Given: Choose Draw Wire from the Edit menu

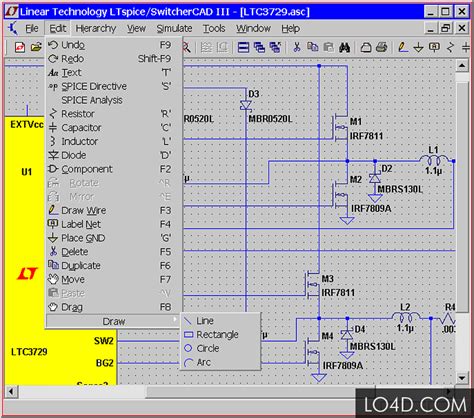Looking at the screenshot, I should (x=113, y=210).
